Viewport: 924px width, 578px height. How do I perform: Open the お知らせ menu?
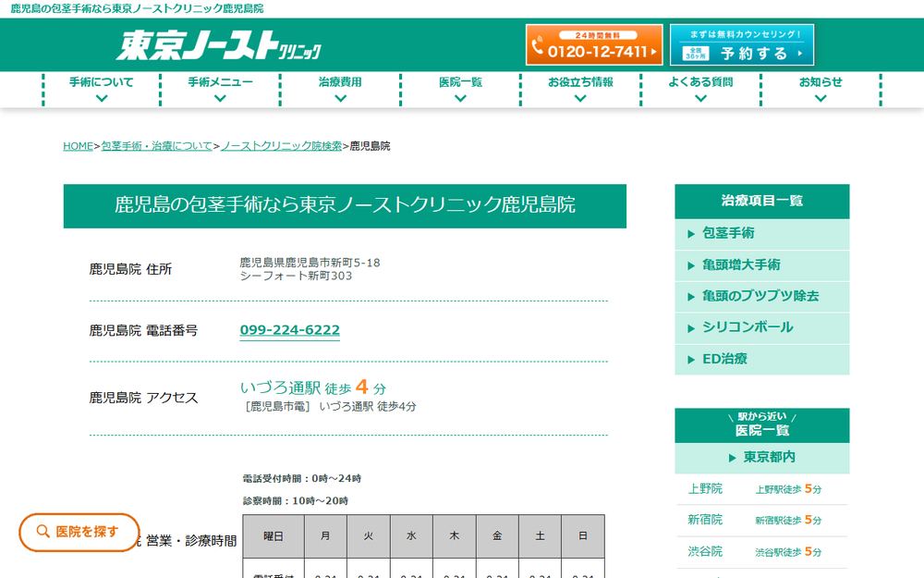(821, 82)
